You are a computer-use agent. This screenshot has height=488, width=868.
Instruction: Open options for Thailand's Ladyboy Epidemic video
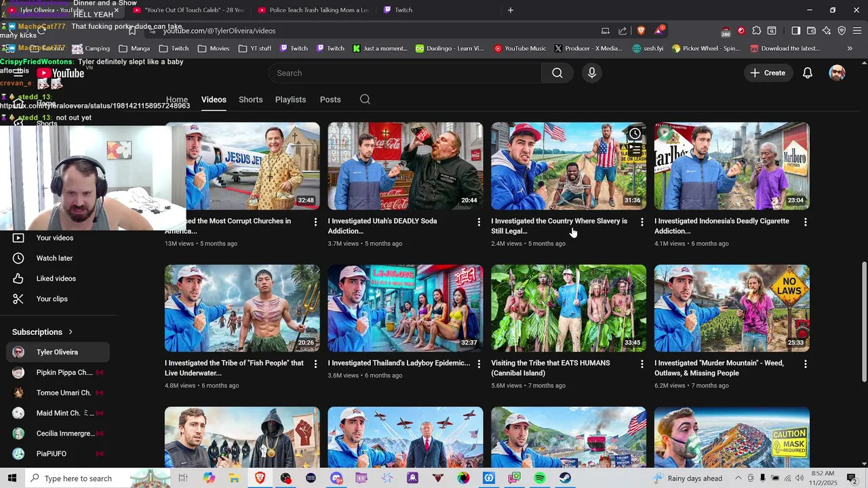coord(479,364)
